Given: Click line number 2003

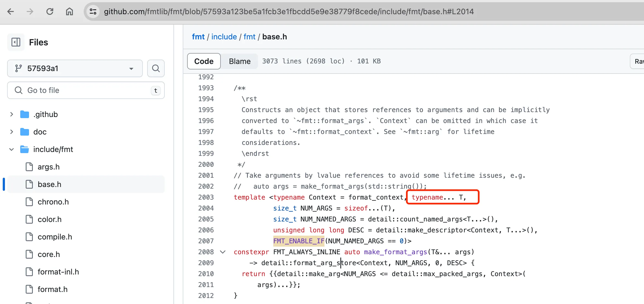Looking at the screenshot, I should pos(206,197).
